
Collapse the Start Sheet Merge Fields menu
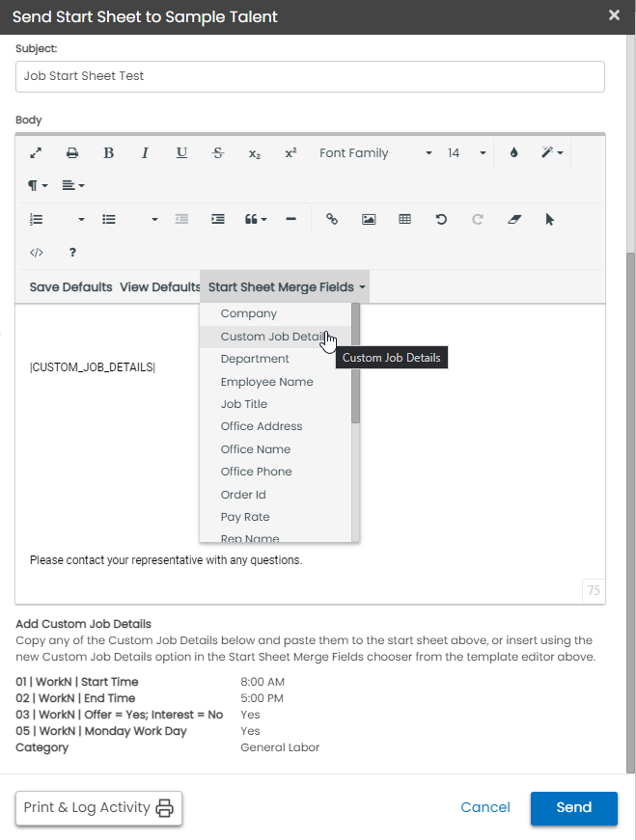coord(287,287)
